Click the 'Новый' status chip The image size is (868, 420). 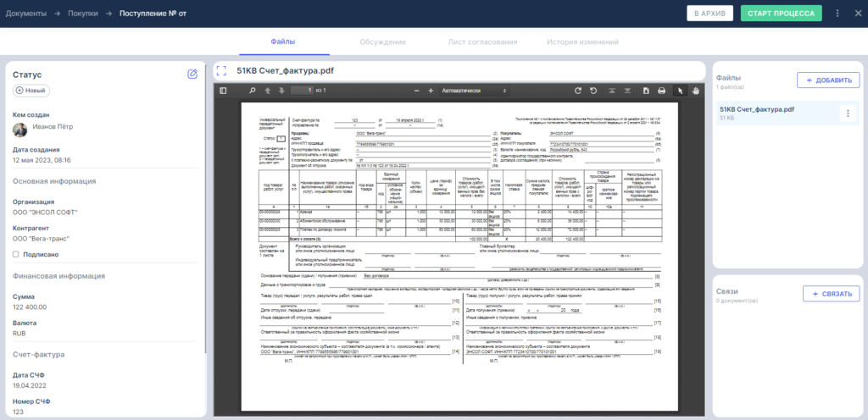tap(31, 91)
